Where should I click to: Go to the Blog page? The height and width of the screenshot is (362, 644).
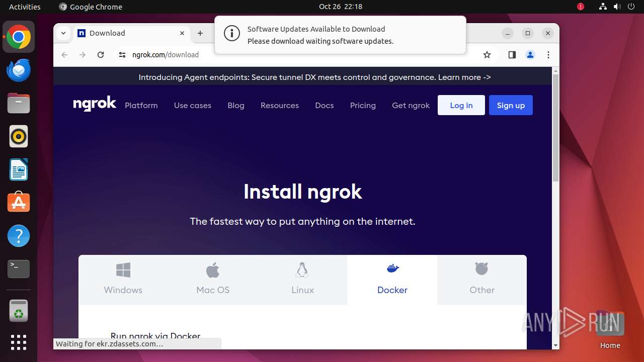click(x=236, y=105)
